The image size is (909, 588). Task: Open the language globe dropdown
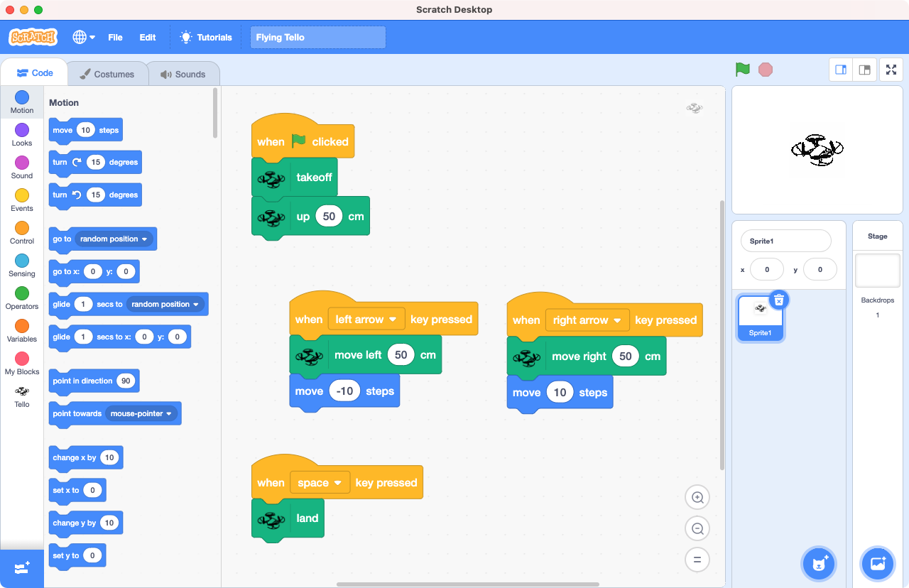83,38
